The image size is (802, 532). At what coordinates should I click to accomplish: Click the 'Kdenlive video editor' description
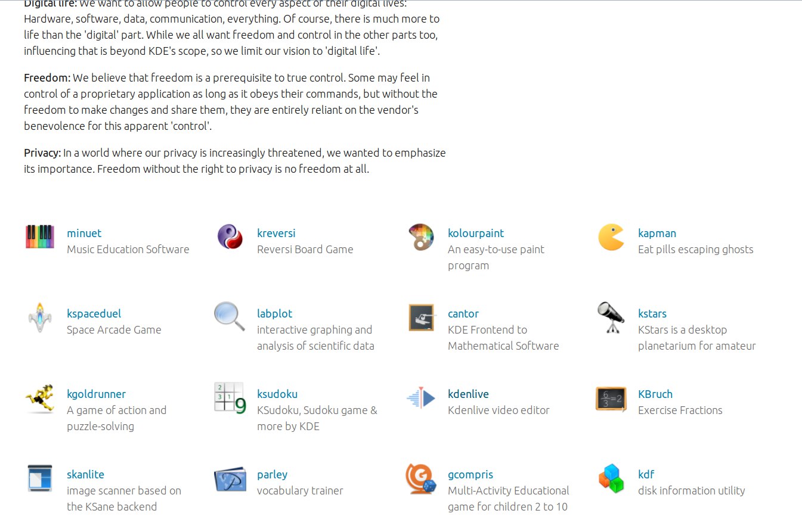(498, 410)
